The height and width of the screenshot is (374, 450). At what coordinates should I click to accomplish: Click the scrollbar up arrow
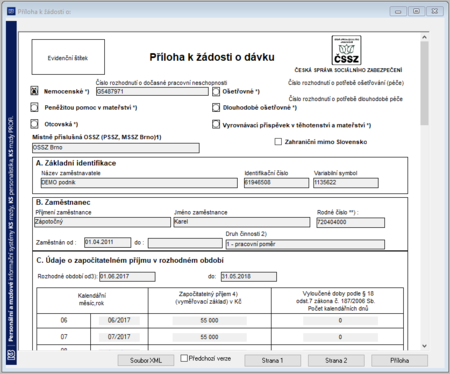(424, 37)
